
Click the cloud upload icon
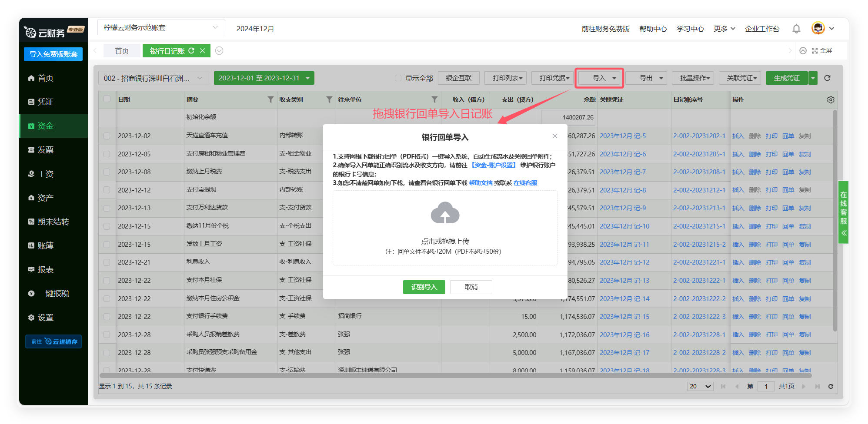[445, 213]
